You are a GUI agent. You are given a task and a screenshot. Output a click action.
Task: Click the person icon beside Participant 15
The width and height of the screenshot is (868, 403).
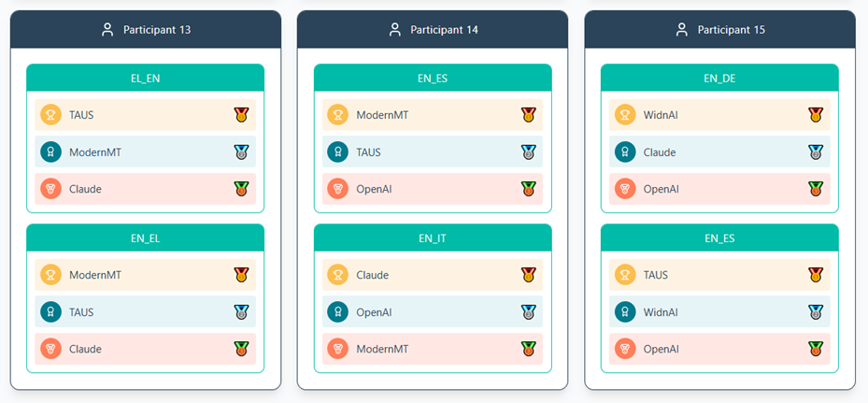(682, 30)
